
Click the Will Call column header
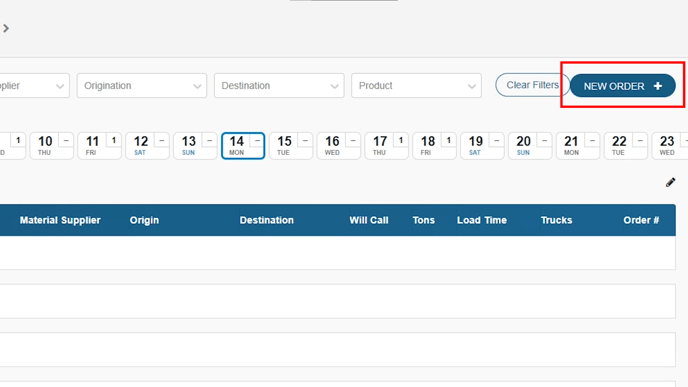coord(369,220)
